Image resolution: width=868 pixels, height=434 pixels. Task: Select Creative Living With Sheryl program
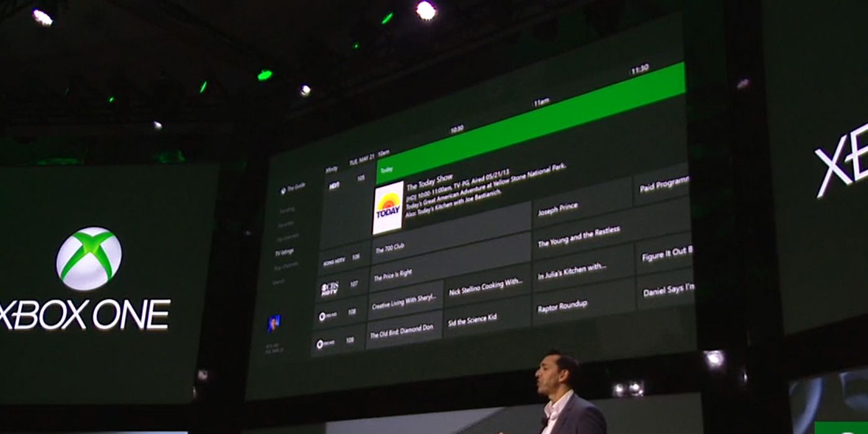pos(406,301)
